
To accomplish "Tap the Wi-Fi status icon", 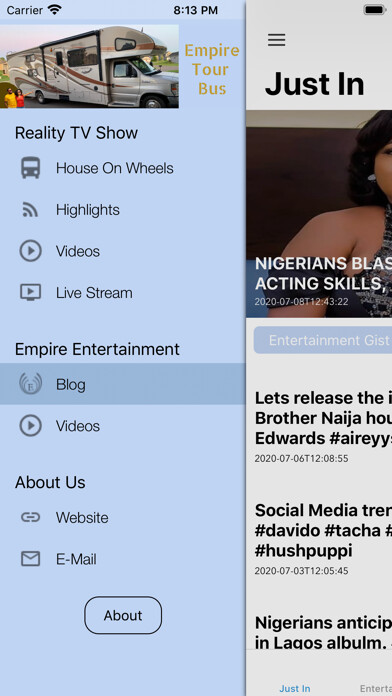I will (x=55, y=9).
